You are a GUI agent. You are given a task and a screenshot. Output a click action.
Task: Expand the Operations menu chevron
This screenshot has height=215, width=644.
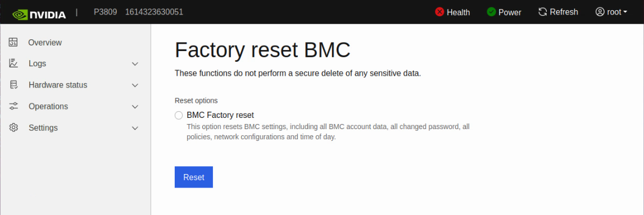(135, 107)
